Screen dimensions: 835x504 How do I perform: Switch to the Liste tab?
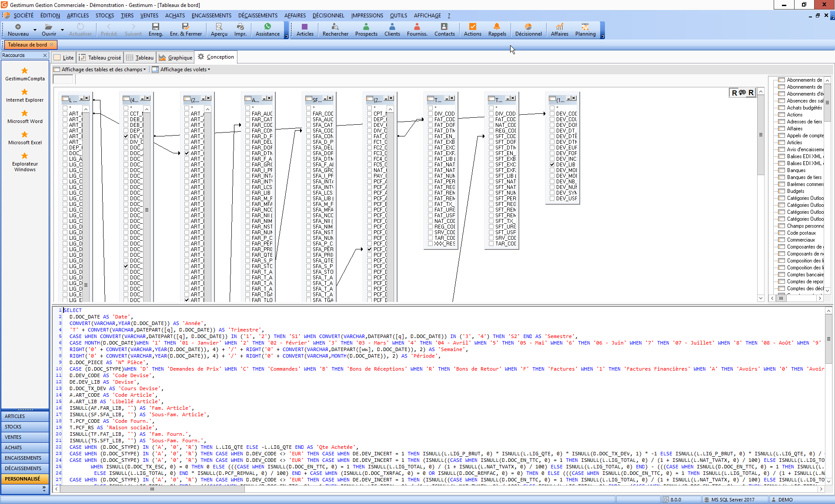64,57
